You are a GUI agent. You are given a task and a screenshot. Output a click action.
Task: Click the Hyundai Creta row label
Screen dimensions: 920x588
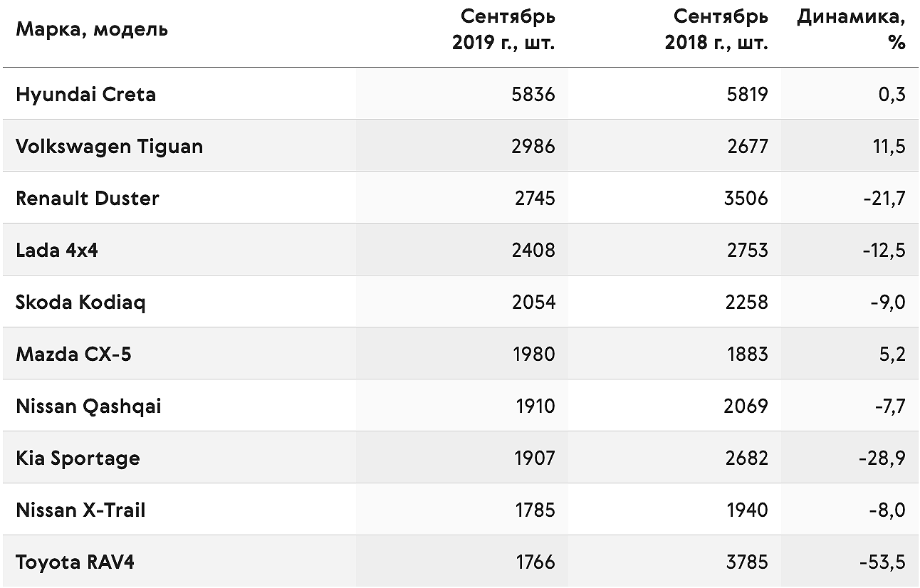pos(85,95)
